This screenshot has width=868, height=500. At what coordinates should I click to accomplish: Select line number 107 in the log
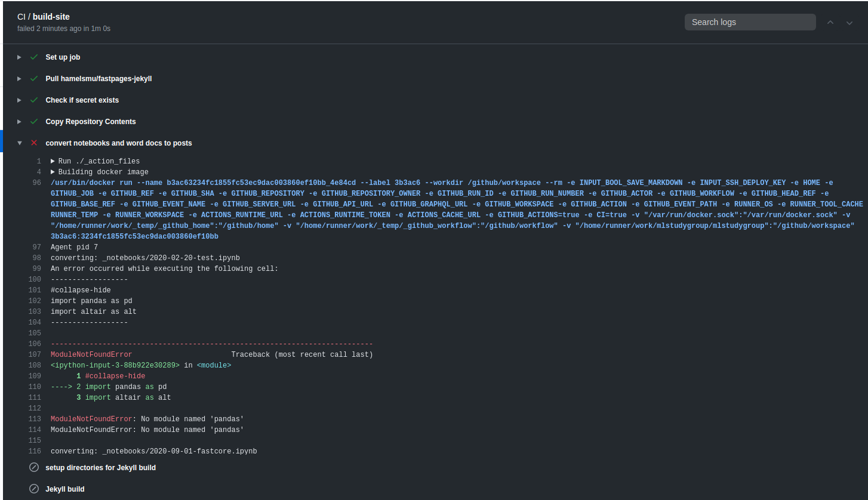point(35,354)
